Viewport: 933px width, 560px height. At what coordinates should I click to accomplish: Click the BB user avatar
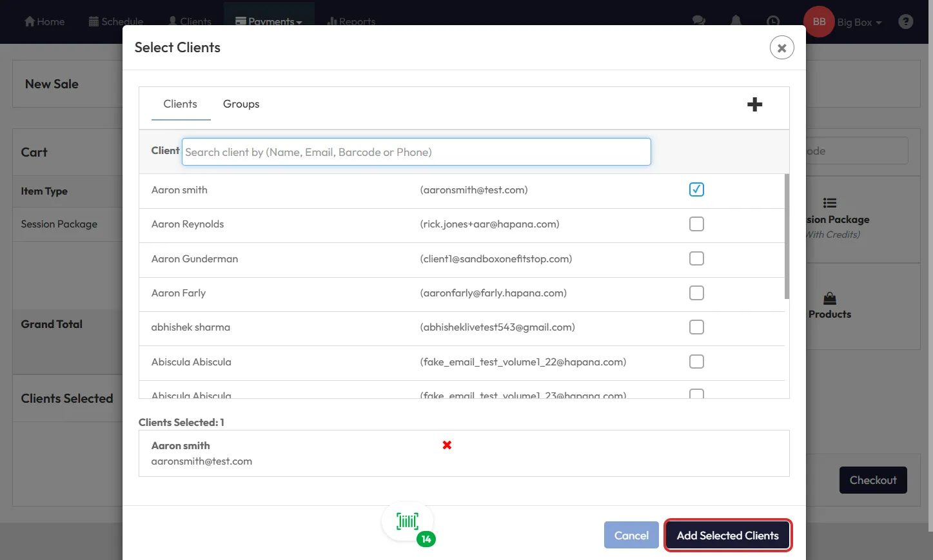(x=819, y=22)
